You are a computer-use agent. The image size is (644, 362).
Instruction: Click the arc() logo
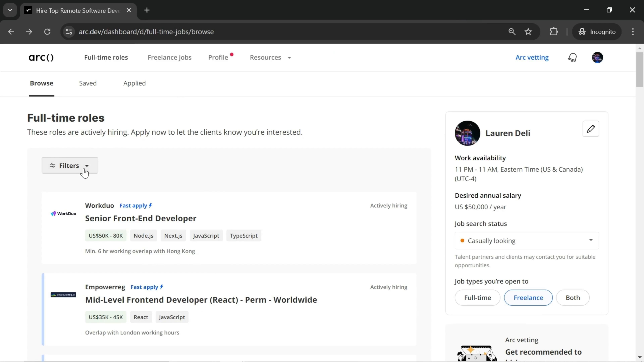41,57
